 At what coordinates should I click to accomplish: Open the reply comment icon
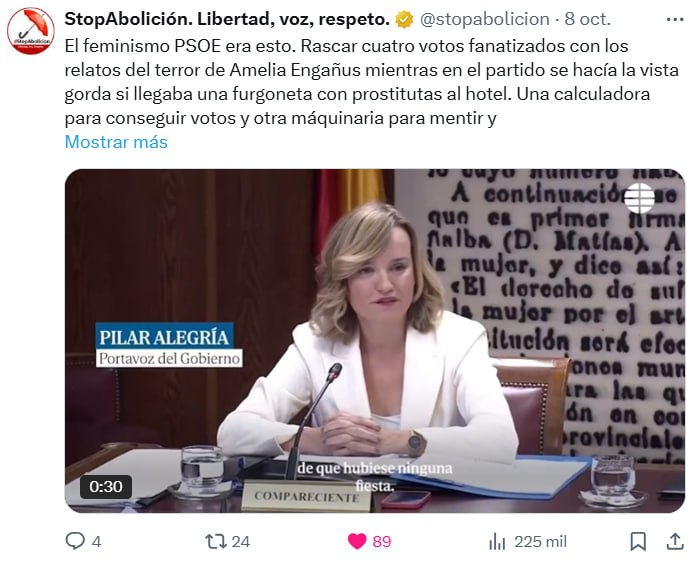(75, 541)
